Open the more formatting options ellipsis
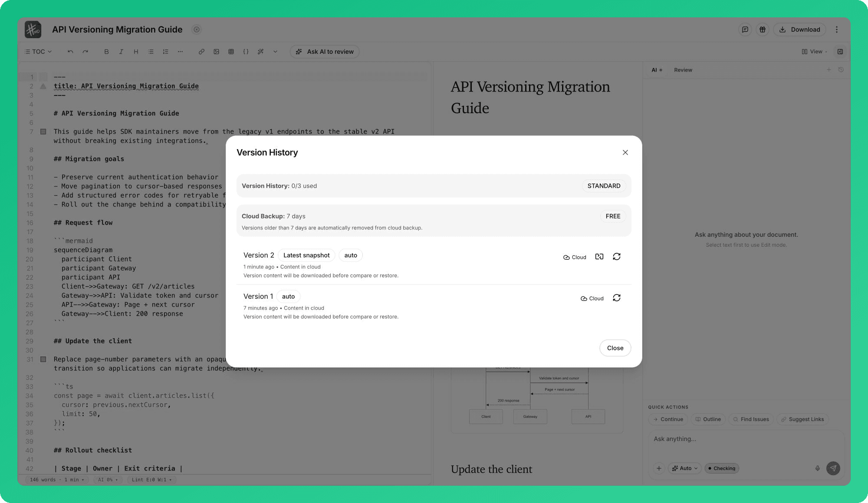The image size is (868, 503). (x=180, y=52)
